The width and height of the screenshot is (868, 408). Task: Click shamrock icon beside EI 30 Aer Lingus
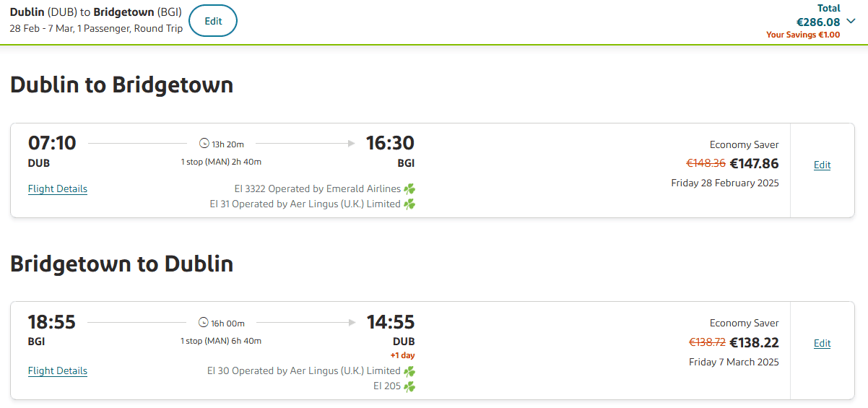click(x=409, y=371)
